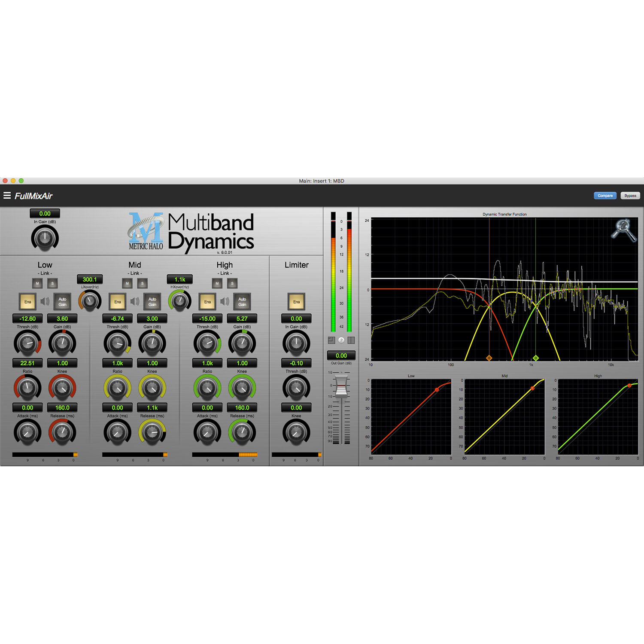The width and height of the screenshot is (644, 644).
Task: Solo the High band with S button
Action: coord(232,283)
